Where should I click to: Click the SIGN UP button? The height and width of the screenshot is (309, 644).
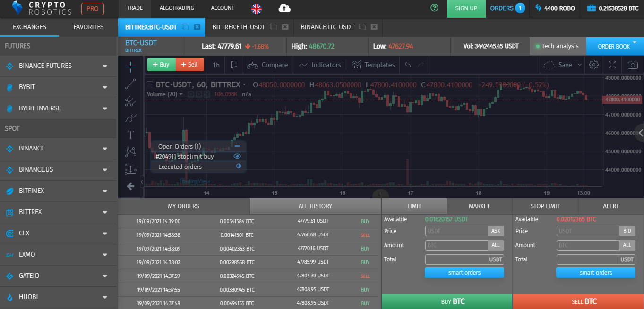click(x=466, y=8)
